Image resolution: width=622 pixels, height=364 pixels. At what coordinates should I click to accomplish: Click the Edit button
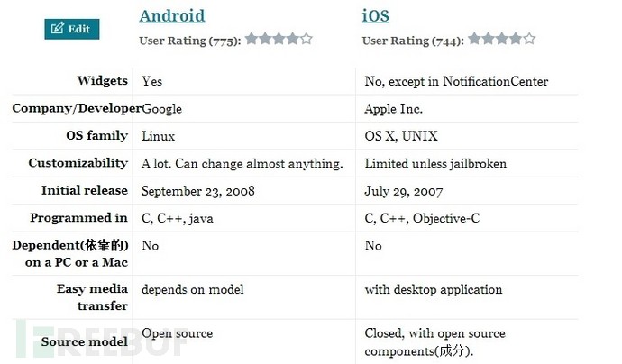[72, 29]
